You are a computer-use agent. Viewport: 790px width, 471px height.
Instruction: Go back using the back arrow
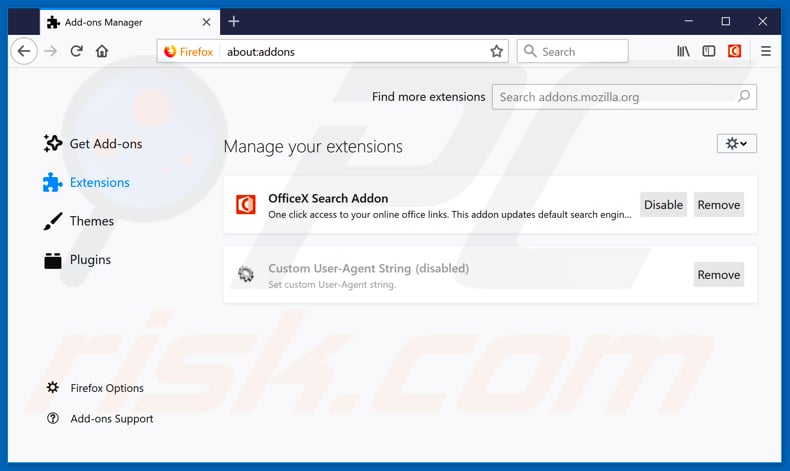click(24, 51)
